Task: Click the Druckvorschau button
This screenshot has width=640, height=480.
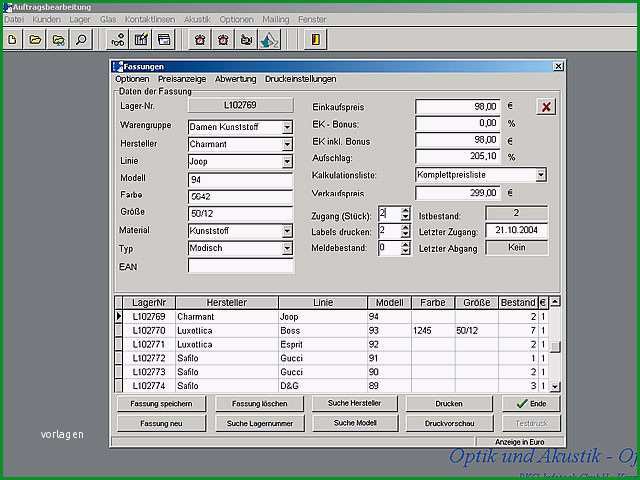Action: click(x=449, y=424)
